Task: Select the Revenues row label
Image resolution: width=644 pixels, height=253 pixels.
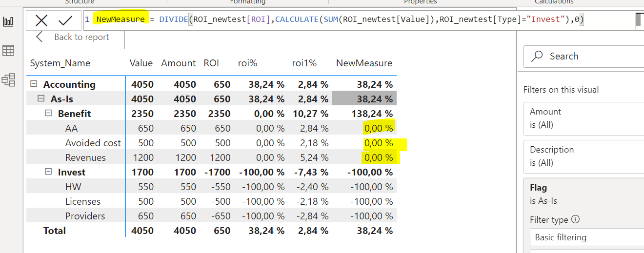Action: tap(85, 157)
